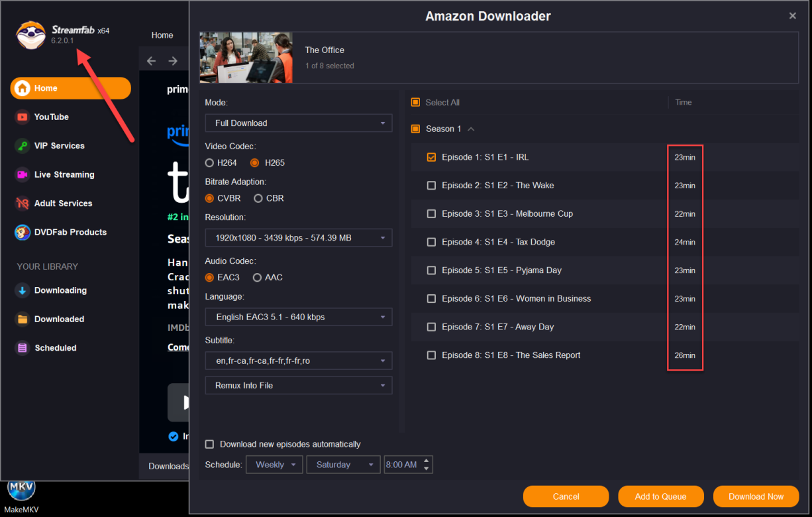The height and width of the screenshot is (517, 812).
Task: Toggle the Select All checkbox
Action: pyautogui.click(x=415, y=102)
